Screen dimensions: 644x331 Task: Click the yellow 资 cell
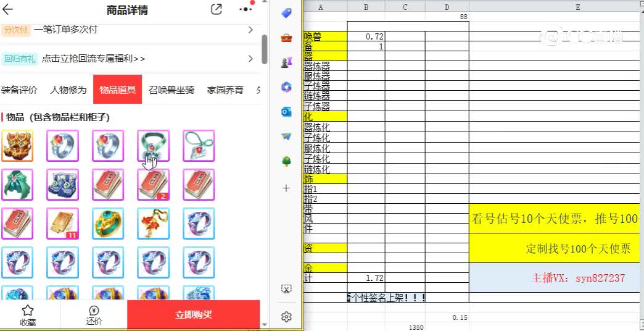[325, 248]
